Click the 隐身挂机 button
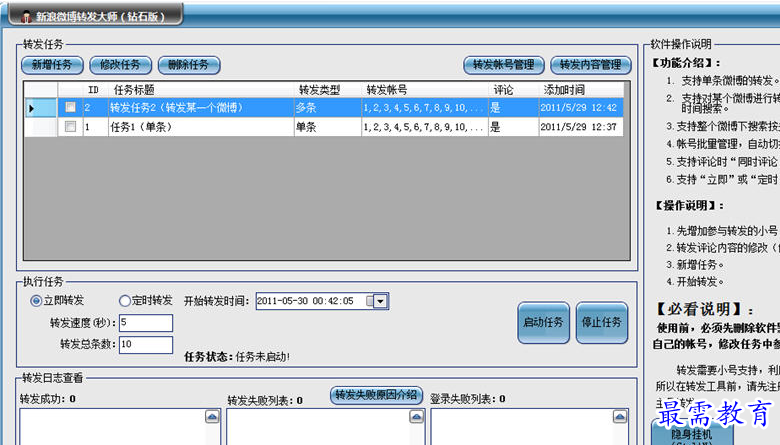This screenshot has width=780, height=445. [691, 434]
